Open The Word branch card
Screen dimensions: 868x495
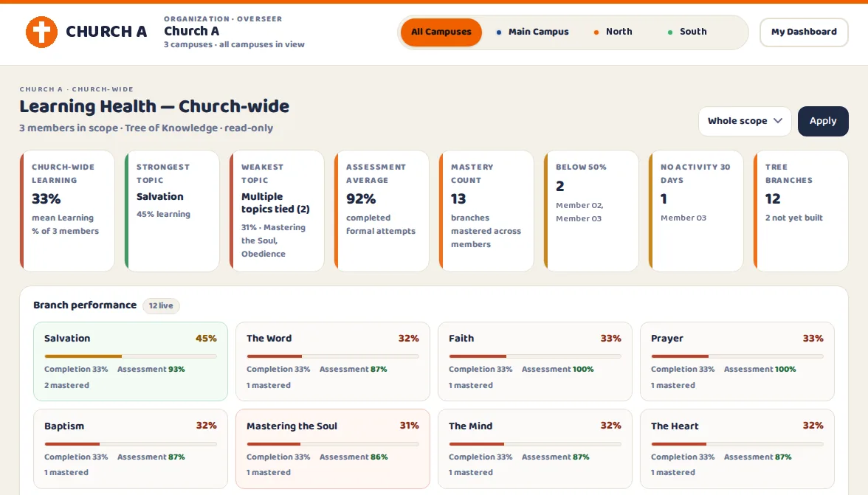pos(333,361)
